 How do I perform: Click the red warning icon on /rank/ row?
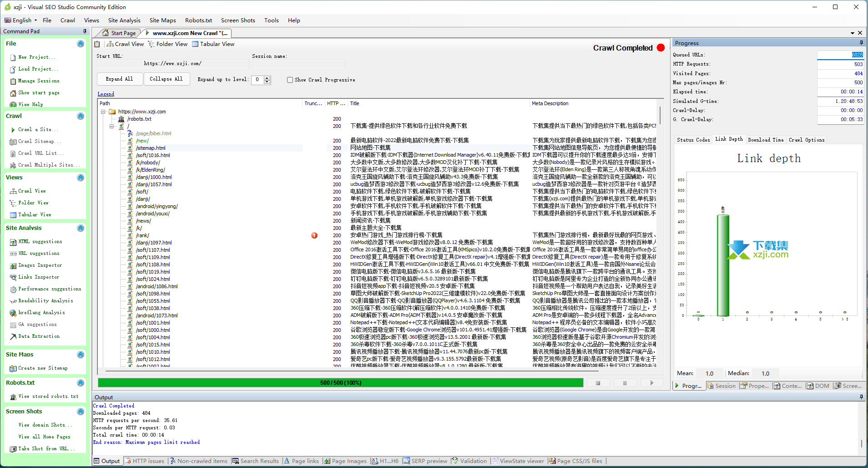click(x=314, y=235)
